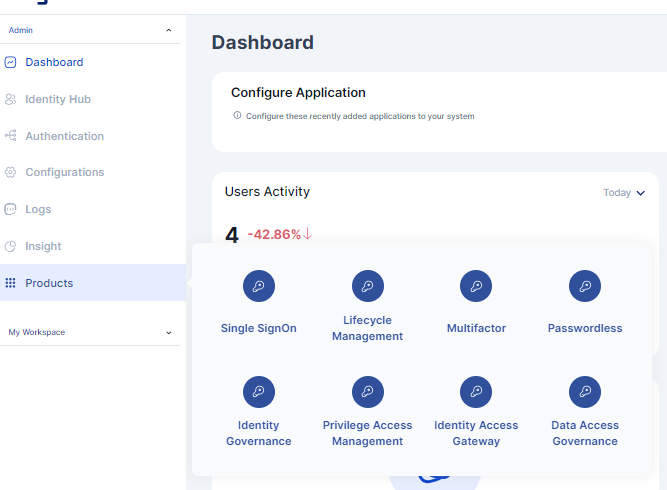Click the Products grid icon in sidebar
Screen dimensions: 667x490
(x=10, y=283)
